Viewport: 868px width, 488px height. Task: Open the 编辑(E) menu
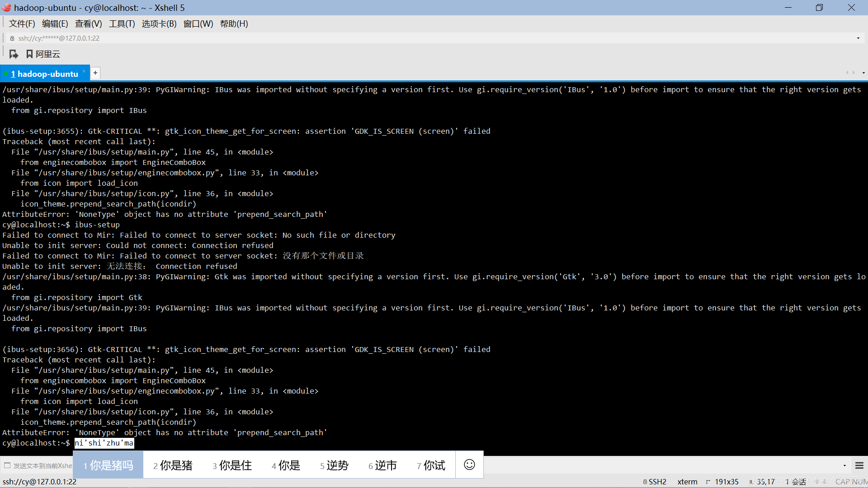point(55,24)
